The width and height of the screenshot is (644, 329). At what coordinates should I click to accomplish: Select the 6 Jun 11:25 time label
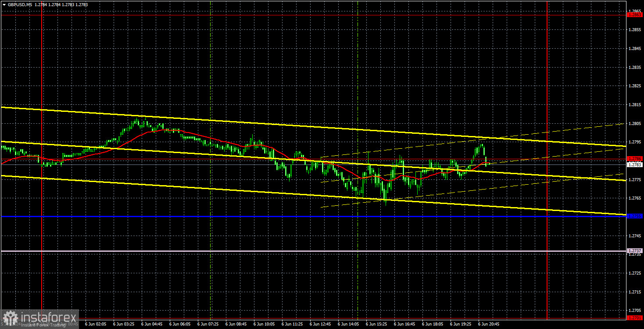(x=292, y=325)
